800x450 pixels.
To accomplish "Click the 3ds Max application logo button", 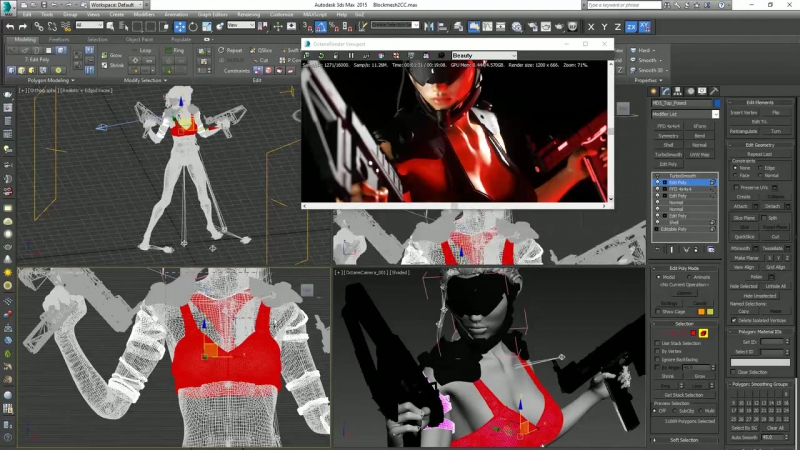I will click(8, 6).
